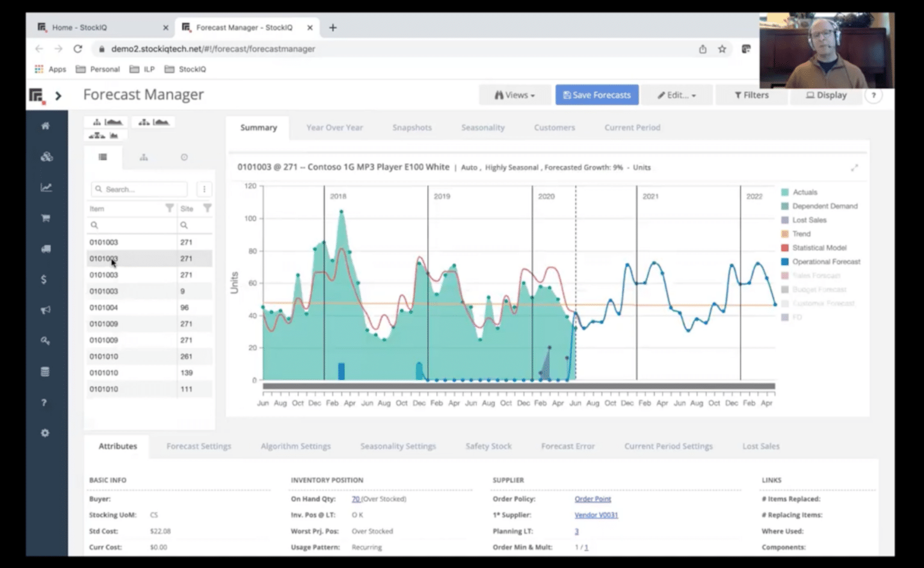Viewport: 924px width, 568px height.
Task: Expand the Edit menu in the toolbar
Action: tap(677, 94)
